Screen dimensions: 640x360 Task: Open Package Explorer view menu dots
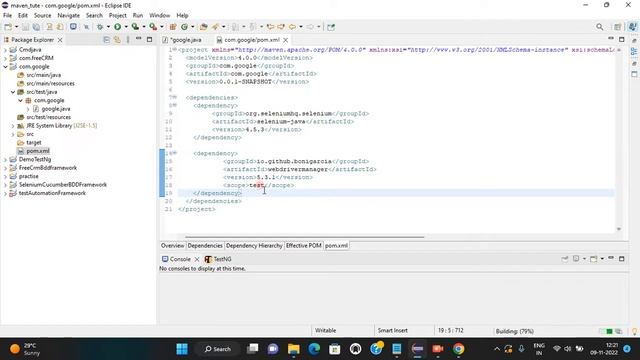coord(128,40)
